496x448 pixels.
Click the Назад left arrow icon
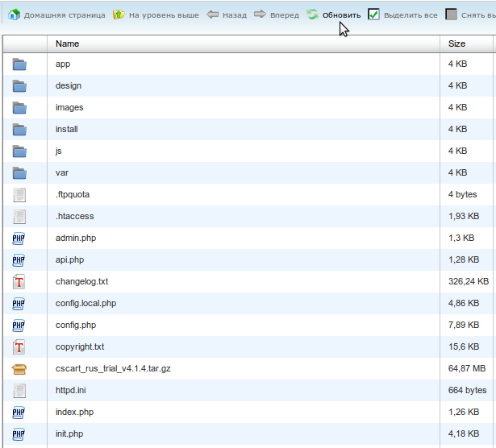click(x=213, y=15)
